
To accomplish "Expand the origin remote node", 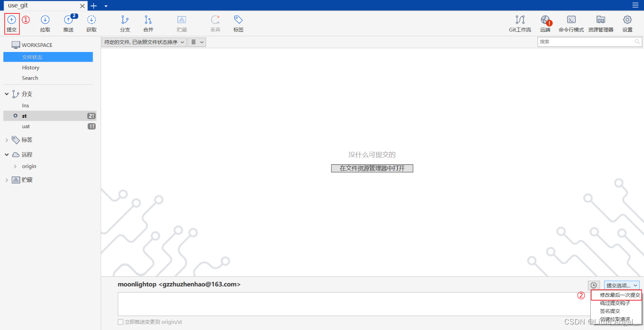I will tap(16, 166).
